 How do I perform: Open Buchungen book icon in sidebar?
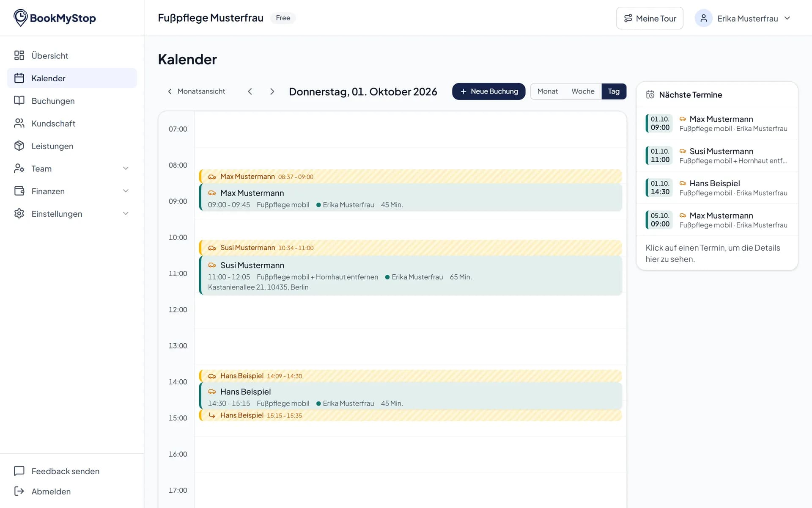19,101
